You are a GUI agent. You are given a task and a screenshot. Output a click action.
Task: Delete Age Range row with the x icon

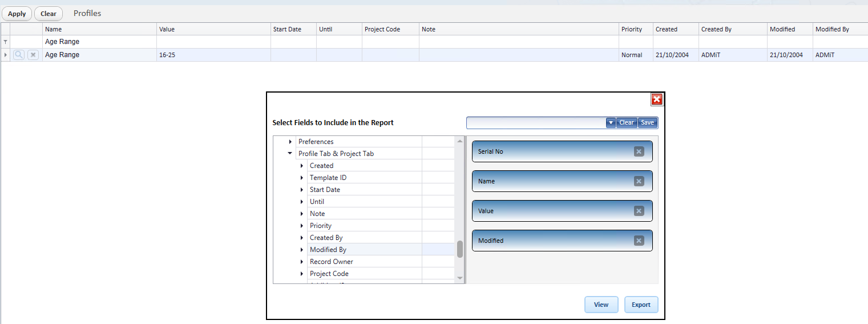33,55
